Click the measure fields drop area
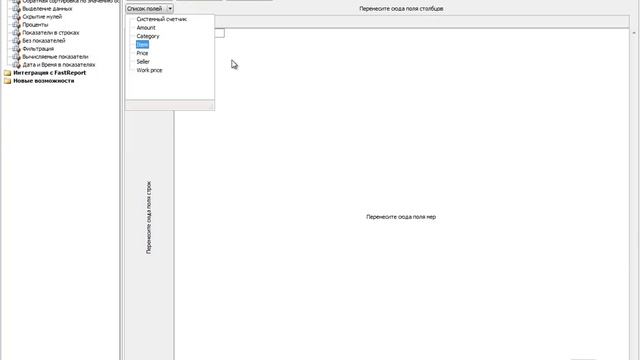Screen dimensions: 640x360 (x=401, y=217)
